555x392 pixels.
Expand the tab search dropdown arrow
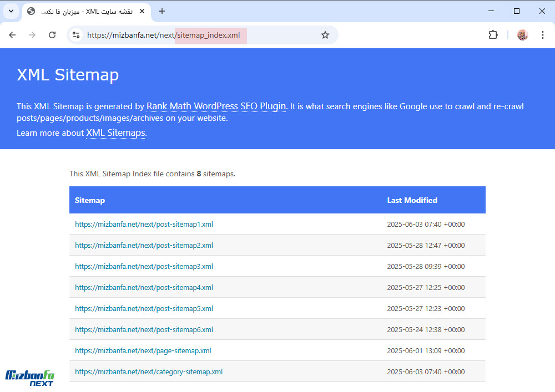11,11
